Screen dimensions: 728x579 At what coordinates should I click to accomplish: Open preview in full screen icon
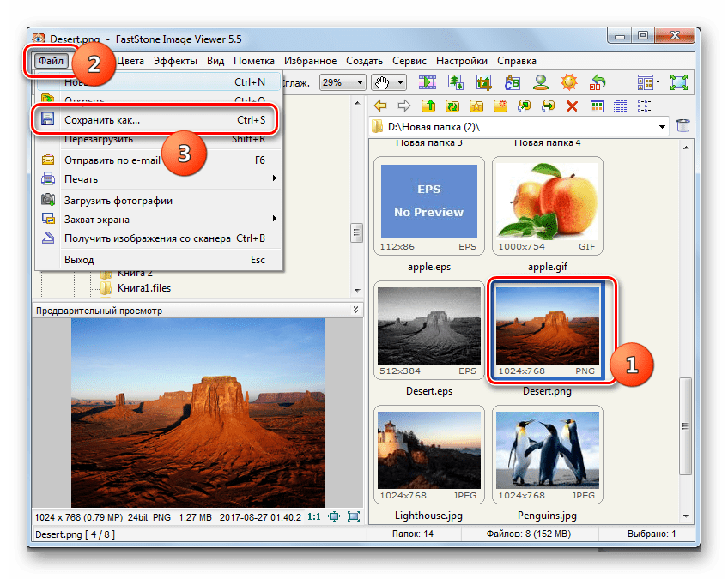pos(354,516)
